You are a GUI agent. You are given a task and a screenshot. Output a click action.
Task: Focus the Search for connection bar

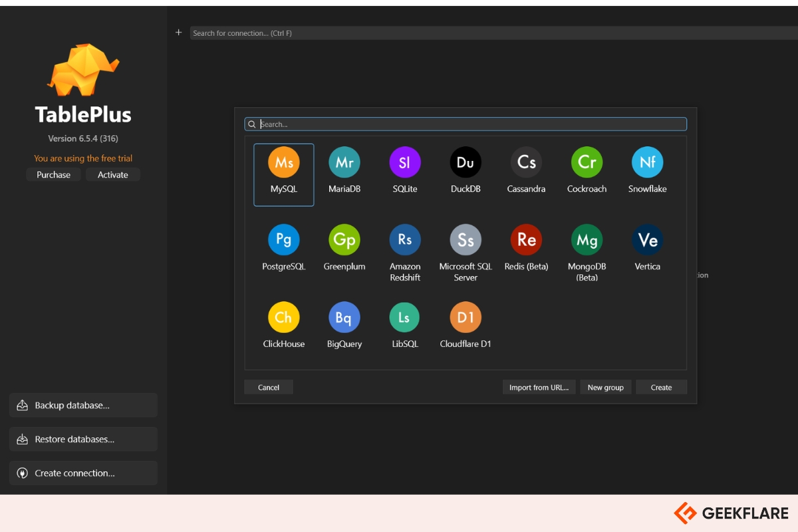pyautogui.click(x=493, y=33)
